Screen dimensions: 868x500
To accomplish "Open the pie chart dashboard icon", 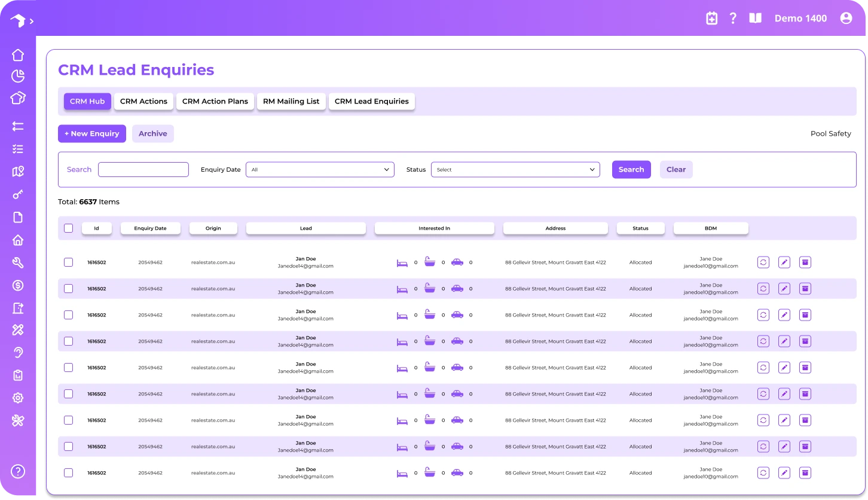I will click(18, 76).
